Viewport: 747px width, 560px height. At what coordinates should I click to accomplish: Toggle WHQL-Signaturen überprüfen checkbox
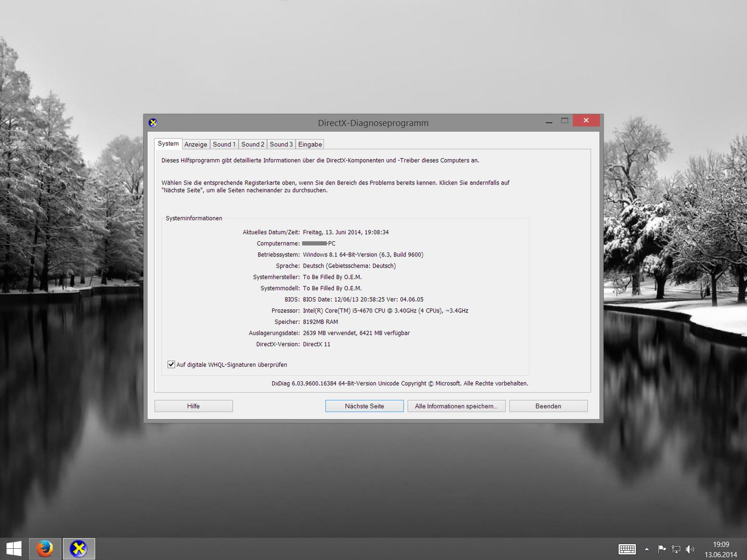171,364
